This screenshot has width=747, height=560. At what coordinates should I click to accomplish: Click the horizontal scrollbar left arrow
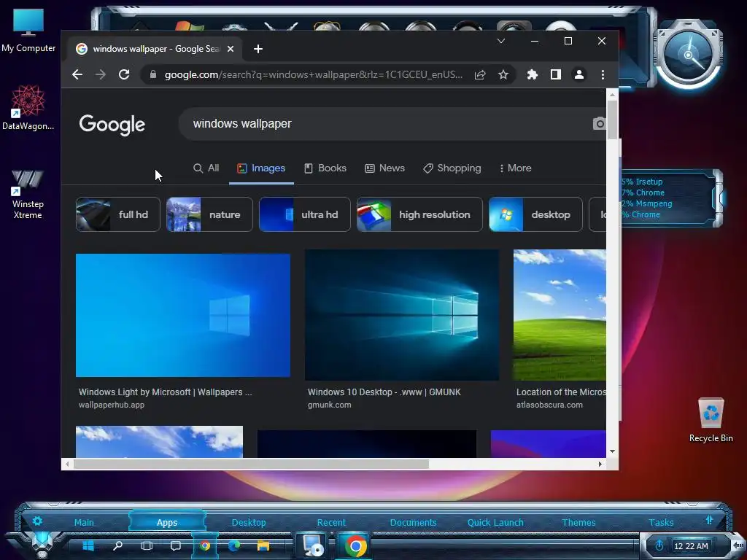67,464
